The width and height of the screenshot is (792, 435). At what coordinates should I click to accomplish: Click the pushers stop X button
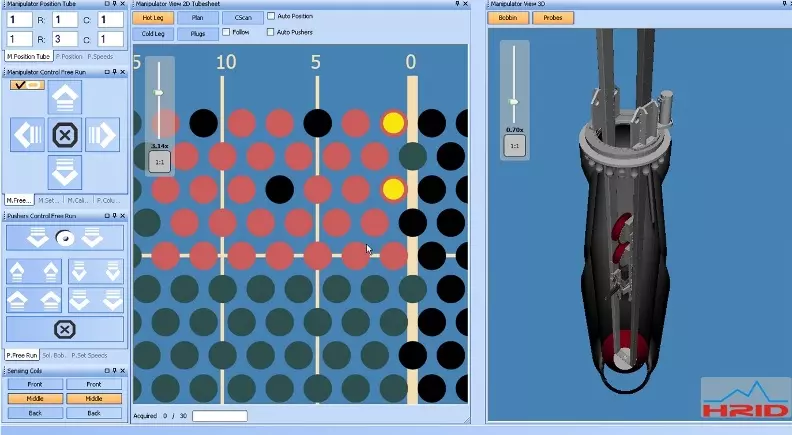click(65, 329)
